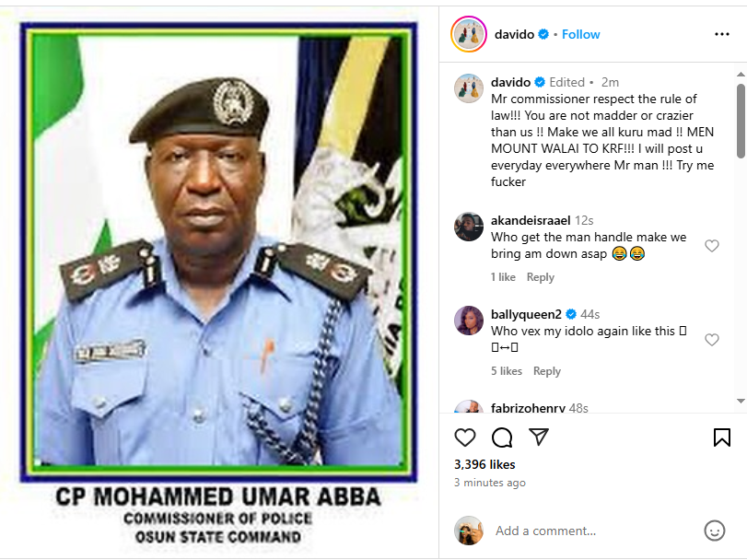Reply to akandeisraael's comment
This screenshot has width=747, height=560.
pos(541,277)
